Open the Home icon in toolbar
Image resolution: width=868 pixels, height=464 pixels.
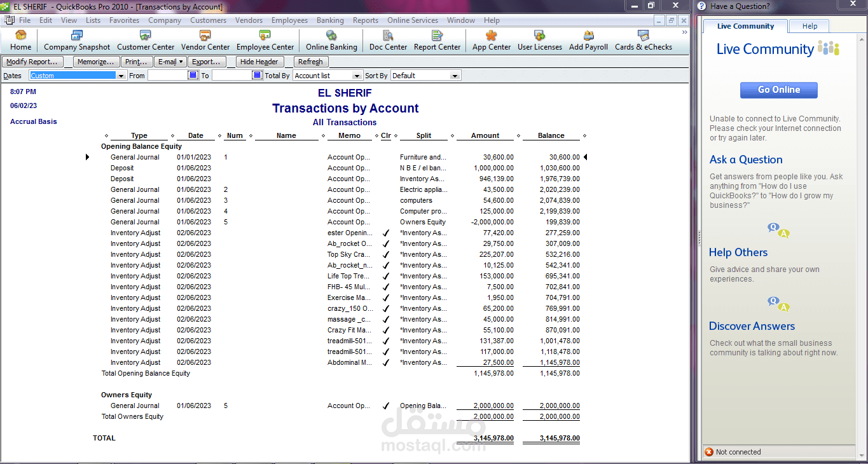(20, 40)
